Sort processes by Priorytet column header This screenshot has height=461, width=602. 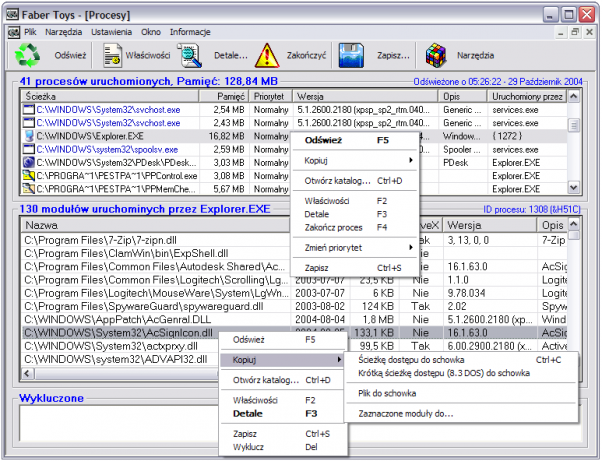pyautogui.click(x=271, y=96)
